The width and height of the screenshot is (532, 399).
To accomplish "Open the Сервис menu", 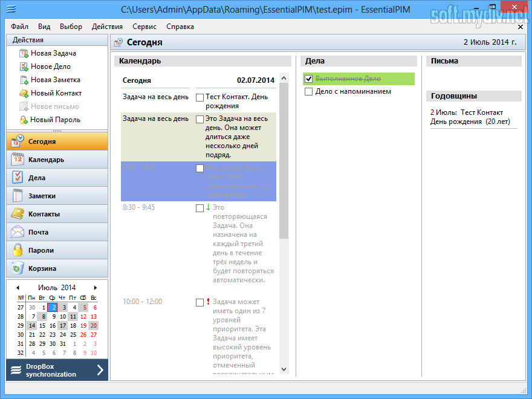I will (144, 27).
